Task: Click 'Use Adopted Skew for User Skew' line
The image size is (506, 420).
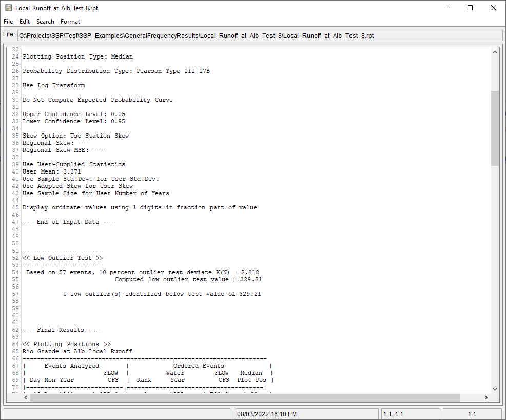Action: pyautogui.click(x=78, y=186)
